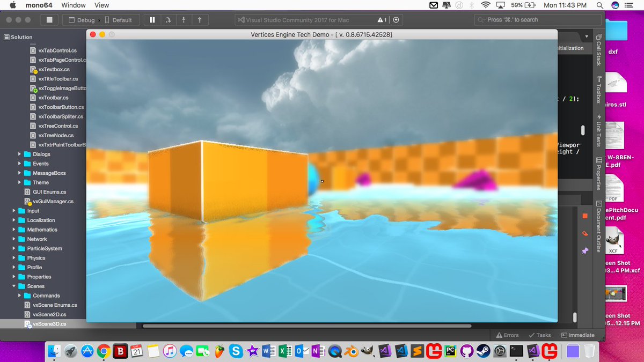Select vxTabControl.cs in the Solution tree
This screenshot has height=362, width=644.
click(x=57, y=50)
